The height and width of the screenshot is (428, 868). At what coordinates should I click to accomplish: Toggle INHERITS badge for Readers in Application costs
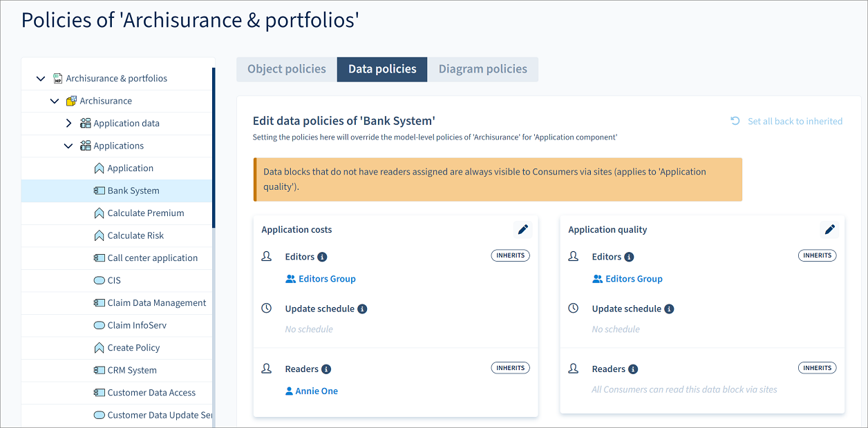point(510,368)
